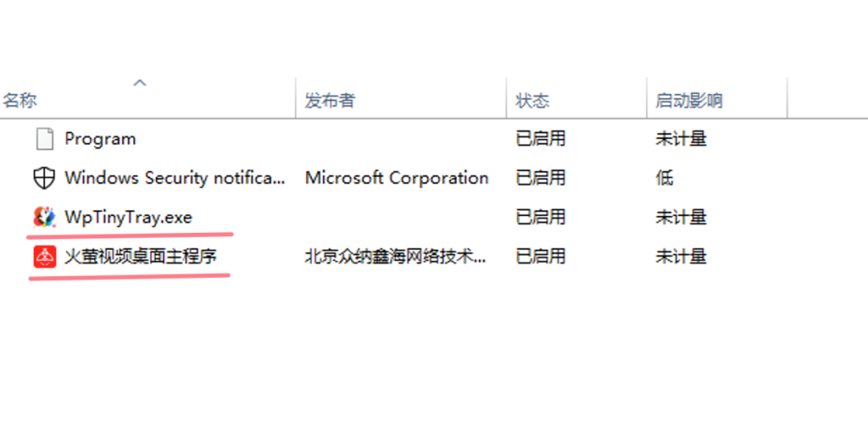Click 已启用 status in Windows Security row
This screenshot has width=868, height=432.
[x=541, y=178]
